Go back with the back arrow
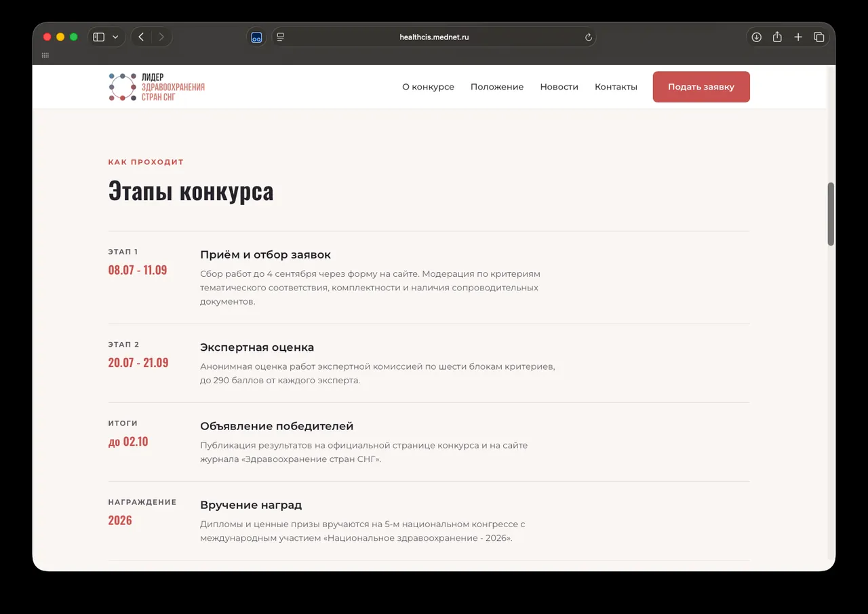 pyautogui.click(x=141, y=37)
